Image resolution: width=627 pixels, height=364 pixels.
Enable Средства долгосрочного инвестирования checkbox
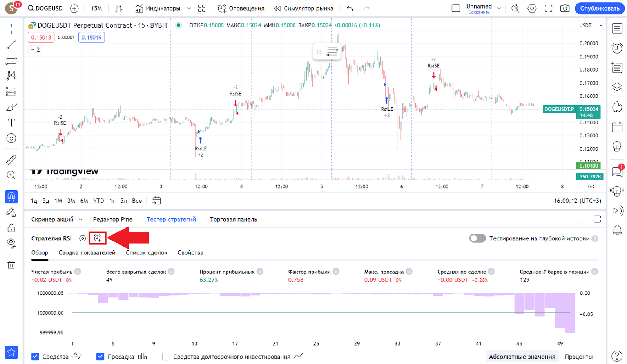click(166, 357)
